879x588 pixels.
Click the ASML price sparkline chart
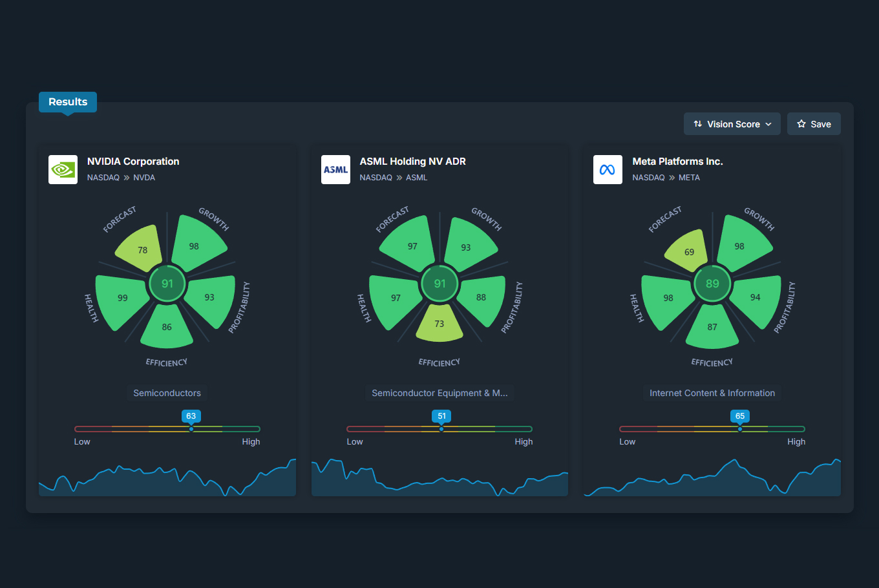click(x=439, y=478)
